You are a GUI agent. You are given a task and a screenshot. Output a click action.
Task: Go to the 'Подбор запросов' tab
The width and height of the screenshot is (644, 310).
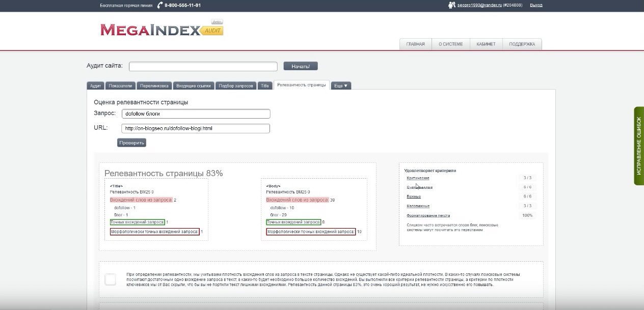pos(236,86)
